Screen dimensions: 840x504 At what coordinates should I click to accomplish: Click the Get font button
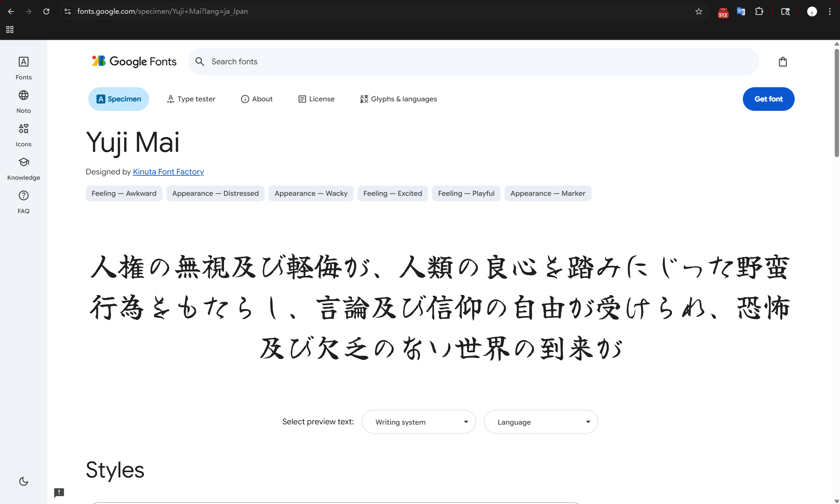(x=768, y=99)
